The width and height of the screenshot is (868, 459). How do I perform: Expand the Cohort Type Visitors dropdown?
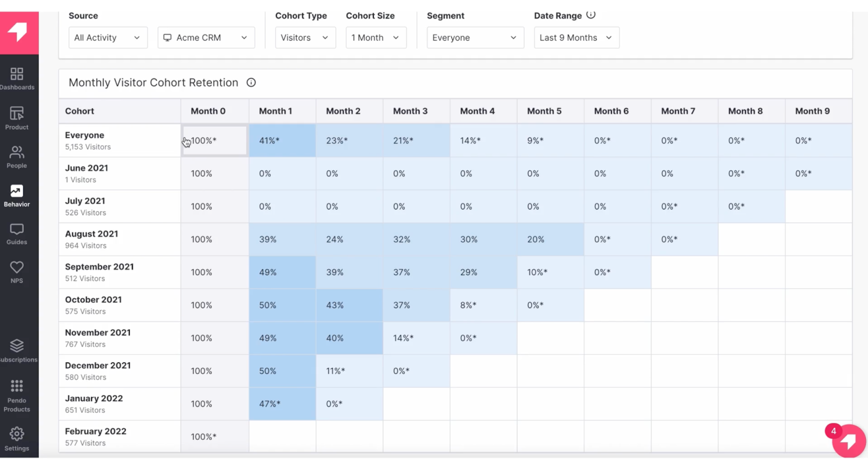(x=305, y=37)
